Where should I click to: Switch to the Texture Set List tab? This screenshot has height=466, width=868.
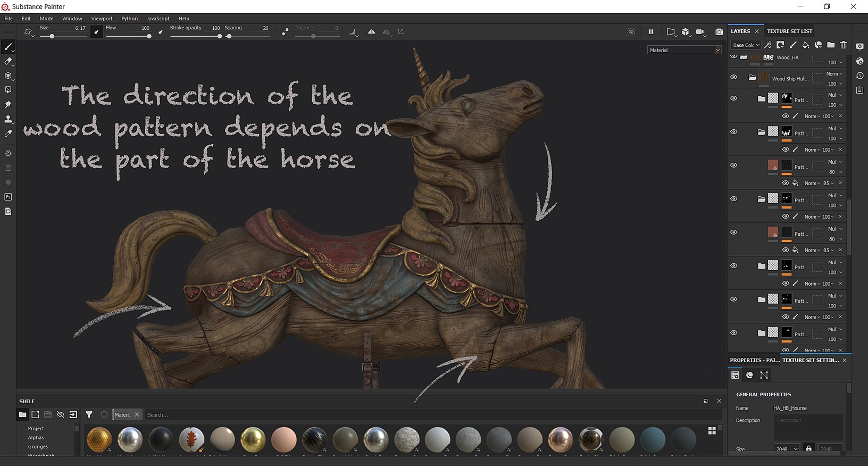click(x=789, y=31)
